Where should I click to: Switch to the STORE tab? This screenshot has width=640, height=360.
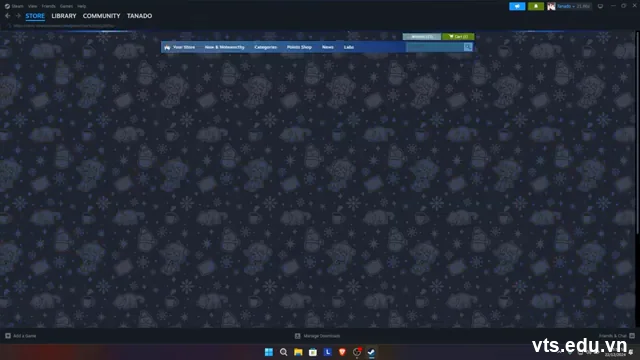click(35, 16)
